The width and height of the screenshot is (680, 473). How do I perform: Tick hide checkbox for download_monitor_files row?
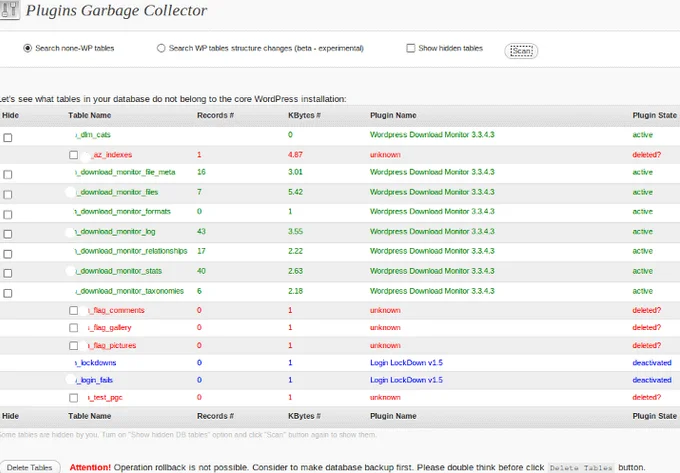tap(8, 193)
